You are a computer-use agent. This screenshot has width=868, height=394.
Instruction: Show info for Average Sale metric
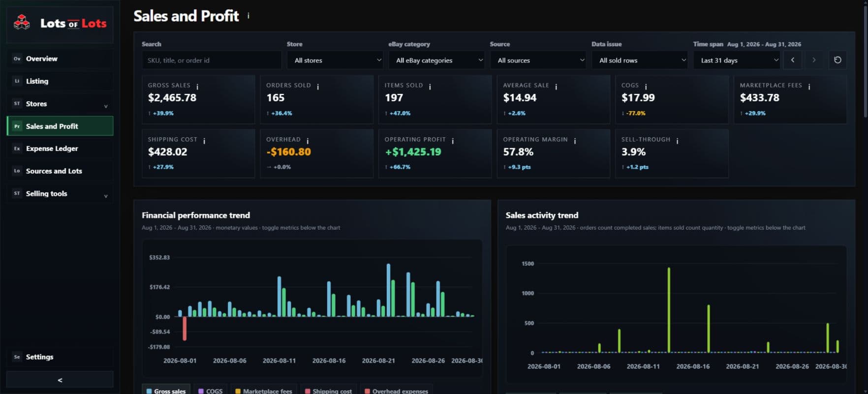coord(556,87)
